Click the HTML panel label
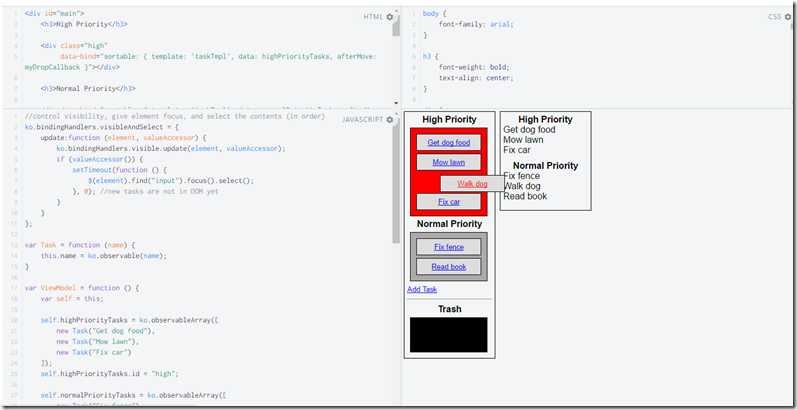Viewport: 797px width, 410px height. pyautogui.click(x=373, y=17)
